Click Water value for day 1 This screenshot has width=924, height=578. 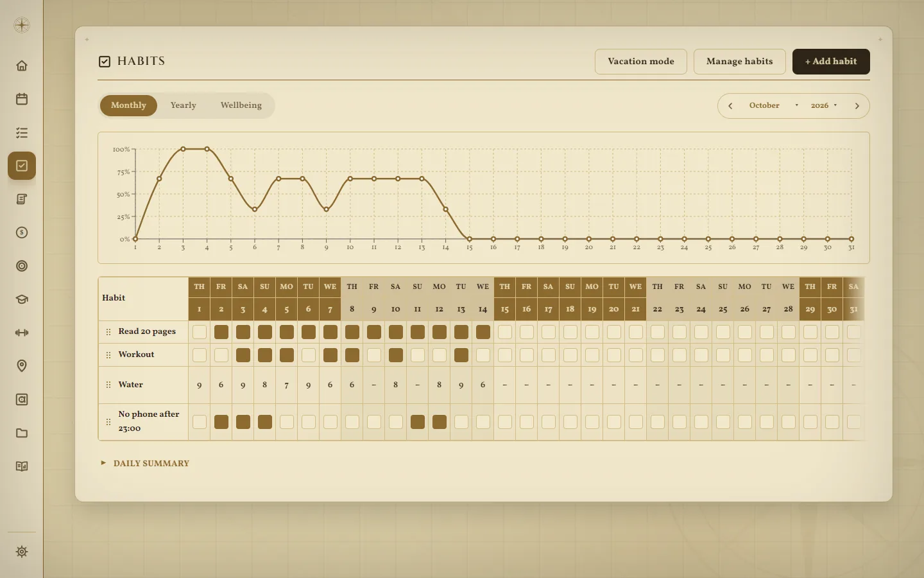coord(200,385)
